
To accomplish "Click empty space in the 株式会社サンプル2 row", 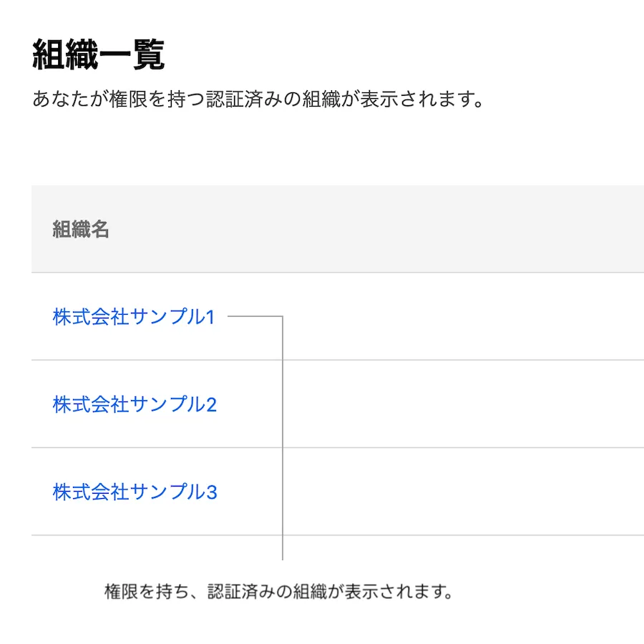I will (465, 404).
